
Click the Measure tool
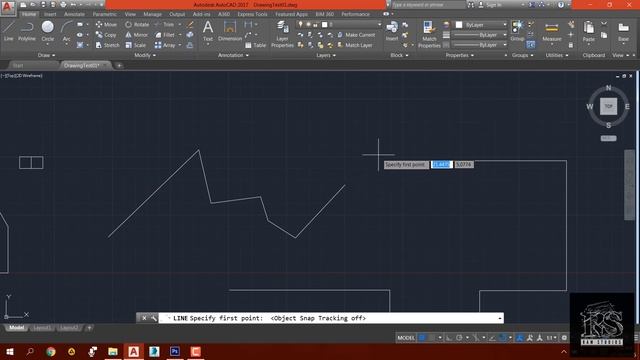click(x=552, y=32)
